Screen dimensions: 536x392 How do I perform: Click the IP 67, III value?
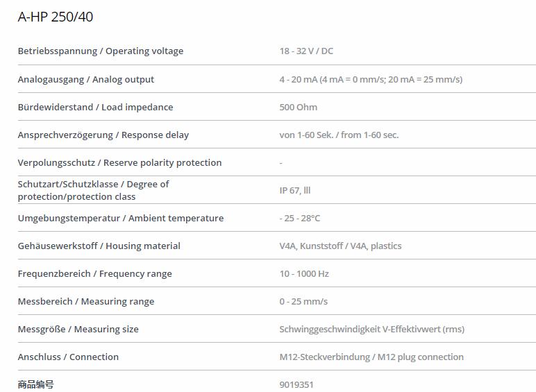[x=295, y=191]
